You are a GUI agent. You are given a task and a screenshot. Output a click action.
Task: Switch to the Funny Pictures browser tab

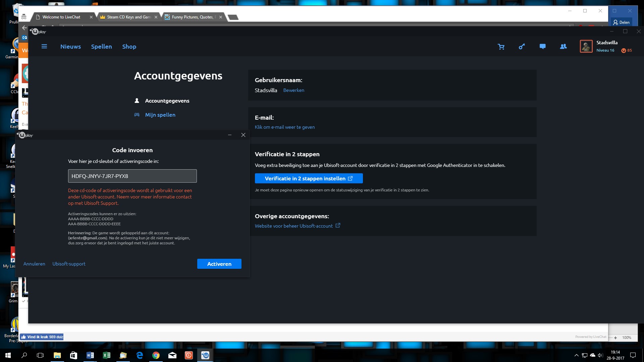click(193, 17)
